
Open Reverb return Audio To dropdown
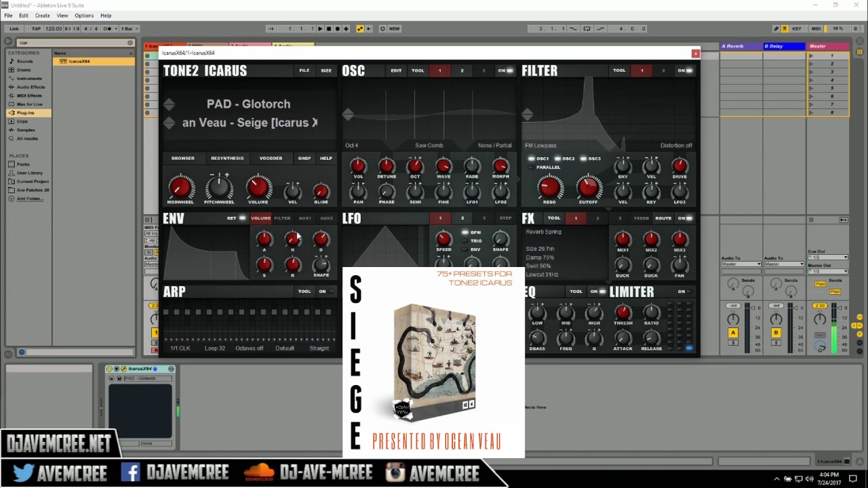pyautogui.click(x=741, y=264)
